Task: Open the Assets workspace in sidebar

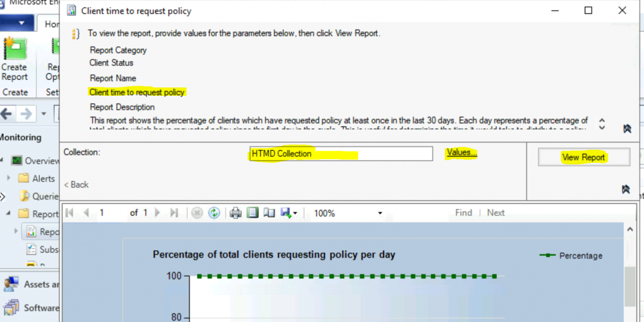Action: (x=30, y=284)
